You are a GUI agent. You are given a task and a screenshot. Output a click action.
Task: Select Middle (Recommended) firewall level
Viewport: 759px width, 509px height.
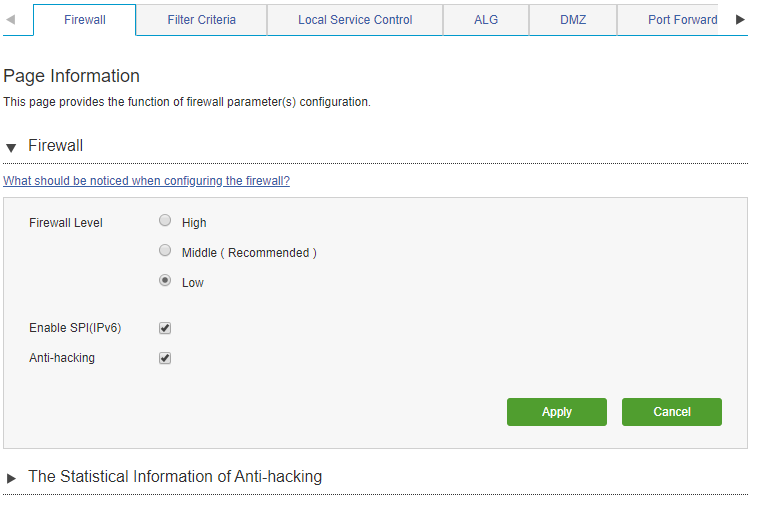click(165, 251)
